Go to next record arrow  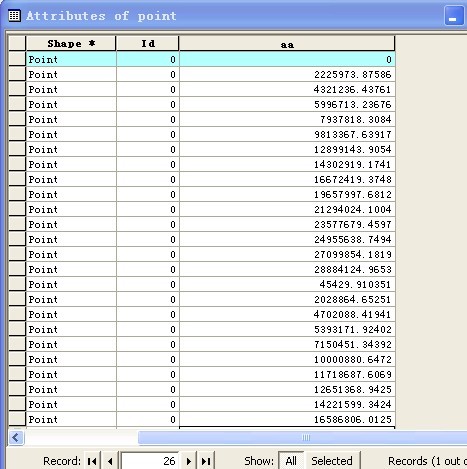[x=188, y=461]
